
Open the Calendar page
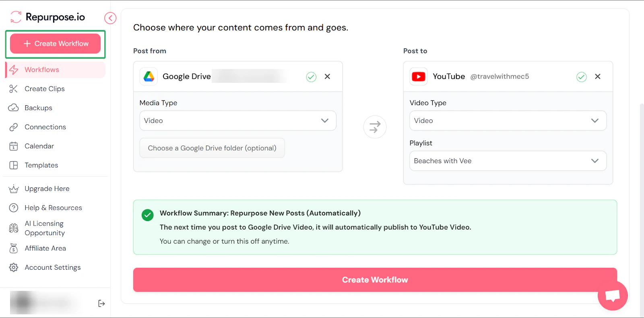(39, 146)
